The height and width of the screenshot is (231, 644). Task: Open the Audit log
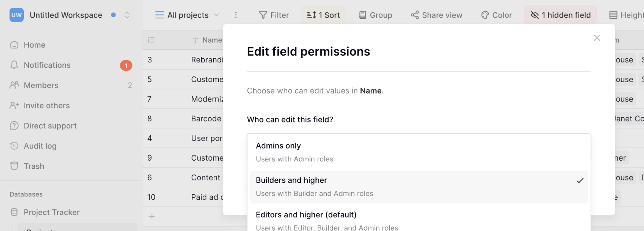[x=40, y=146]
